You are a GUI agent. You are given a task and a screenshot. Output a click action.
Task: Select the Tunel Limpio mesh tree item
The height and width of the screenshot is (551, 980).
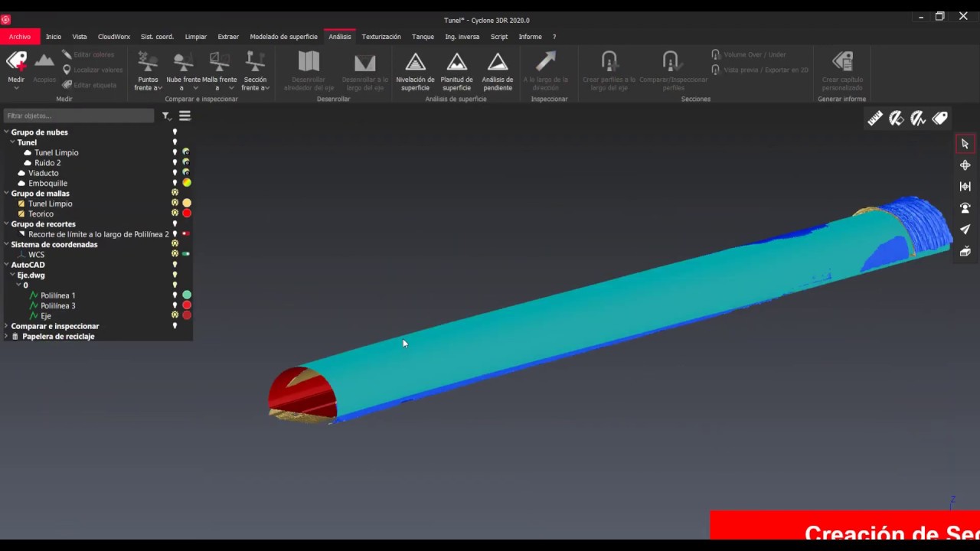coord(50,204)
